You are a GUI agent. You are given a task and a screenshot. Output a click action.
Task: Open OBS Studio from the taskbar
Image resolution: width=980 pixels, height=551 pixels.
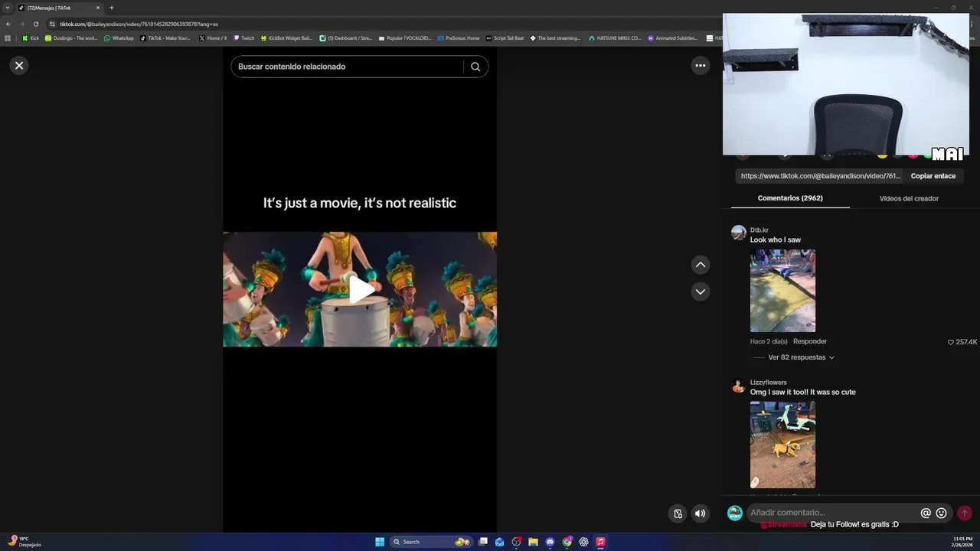tap(517, 542)
